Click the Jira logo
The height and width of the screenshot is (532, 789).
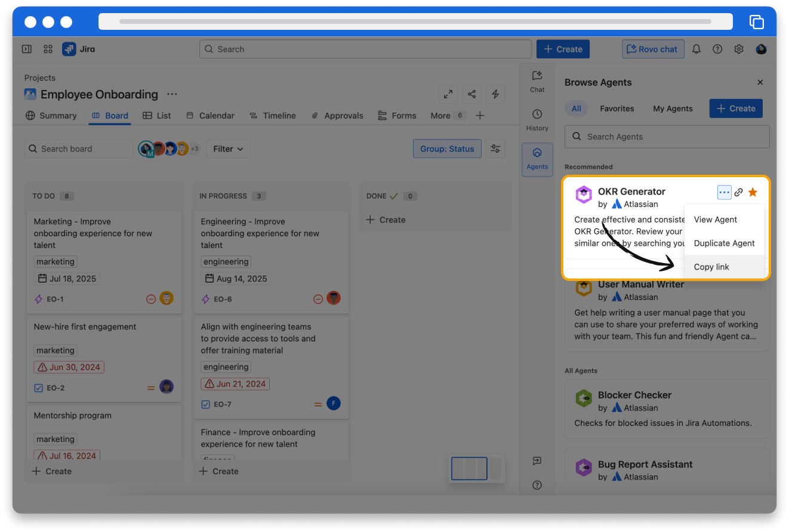click(78, 49)
